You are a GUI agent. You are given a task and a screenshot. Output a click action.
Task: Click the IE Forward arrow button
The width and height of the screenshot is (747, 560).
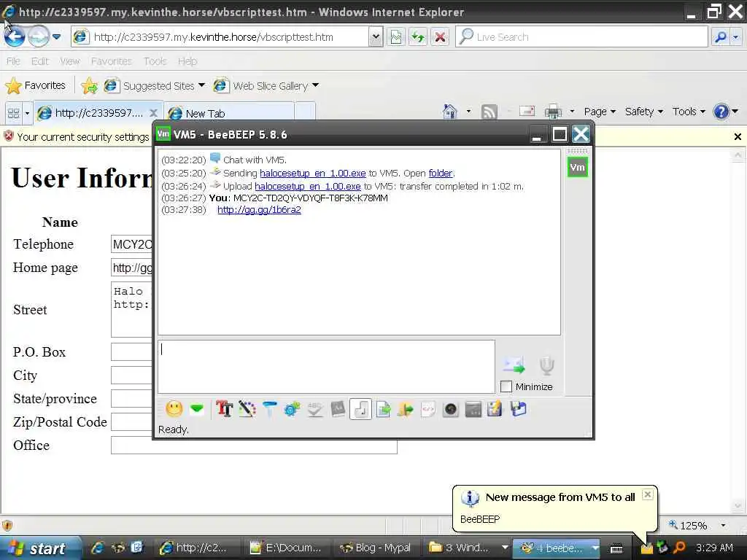pos(38,36)
